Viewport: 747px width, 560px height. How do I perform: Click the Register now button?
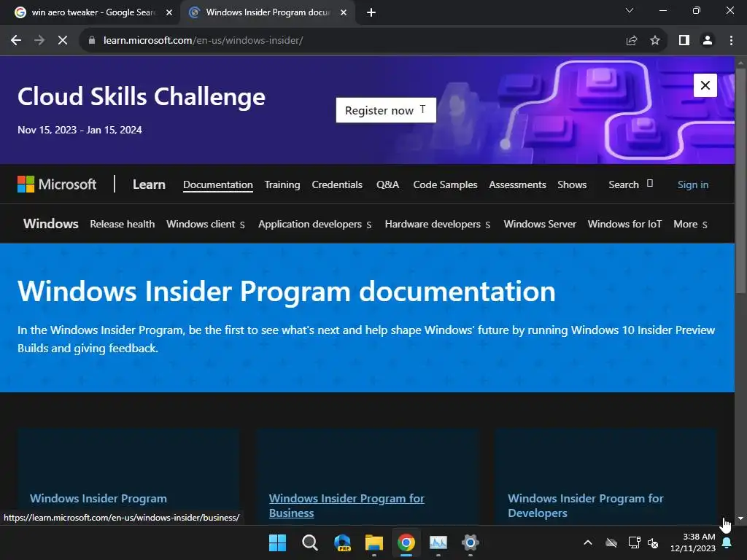[x=386, y=110]
